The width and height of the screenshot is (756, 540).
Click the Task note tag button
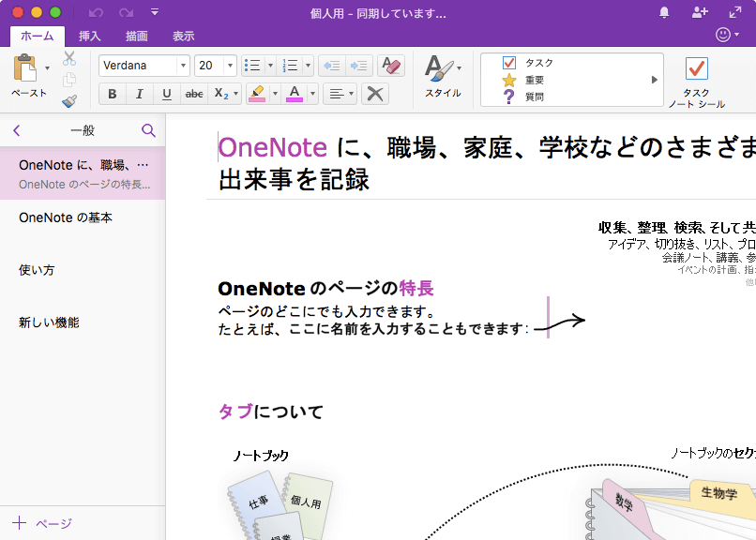(696, 82)
